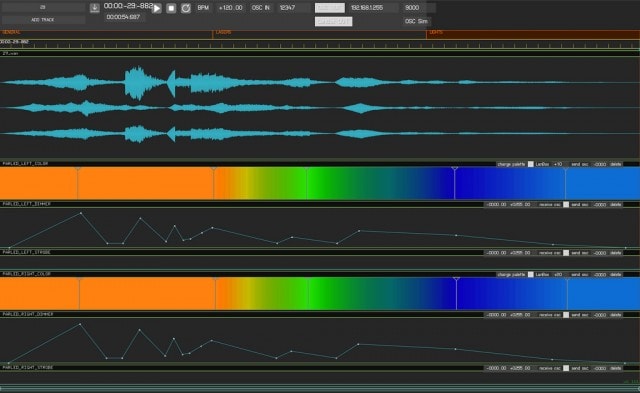This screenshot has height=393, width=640.
Task: Delete the PARLED_LEFT_COLOR track
Action: point(616,164)
